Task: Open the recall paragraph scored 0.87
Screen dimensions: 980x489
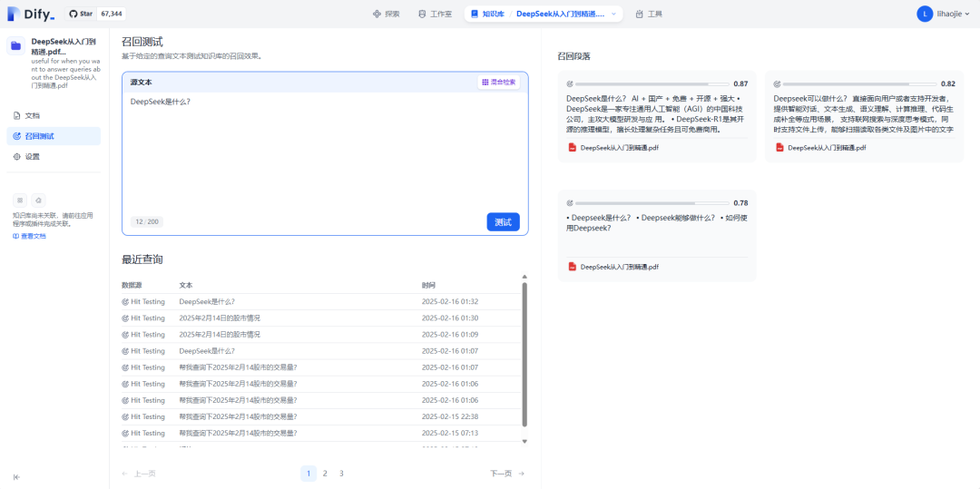Action: (x=657, y=117)
